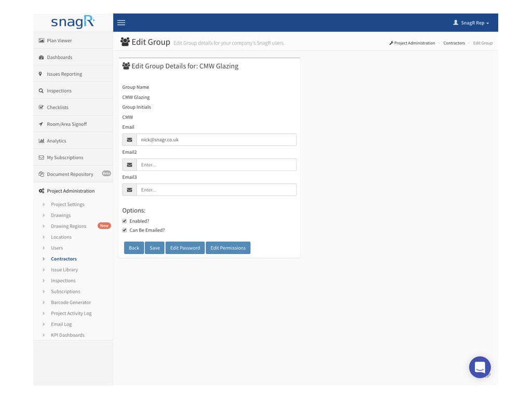The image size is (532, 399).
Task: Click the Email3 input field
Action: point(217,190)
